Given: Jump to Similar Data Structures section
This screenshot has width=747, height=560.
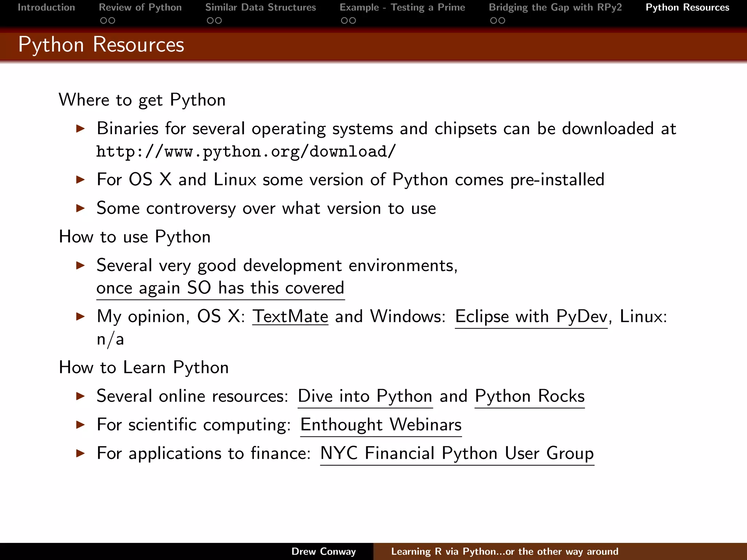Looking at the screenshot, I should (260, 7).
